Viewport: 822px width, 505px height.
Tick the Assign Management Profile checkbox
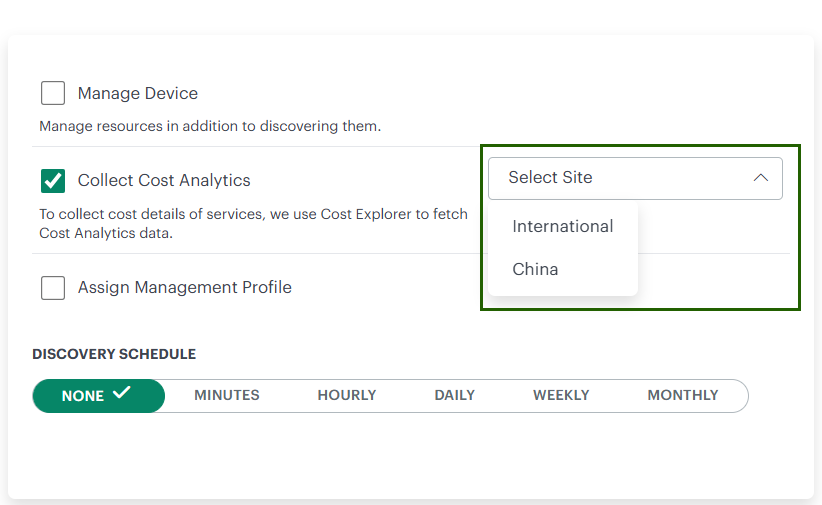click(x=53, y=288)
